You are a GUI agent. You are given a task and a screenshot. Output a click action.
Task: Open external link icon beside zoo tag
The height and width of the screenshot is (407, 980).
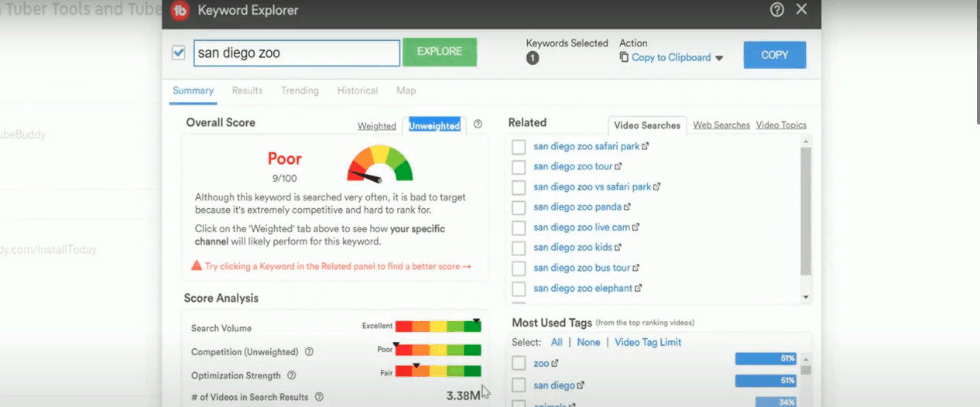554,364
